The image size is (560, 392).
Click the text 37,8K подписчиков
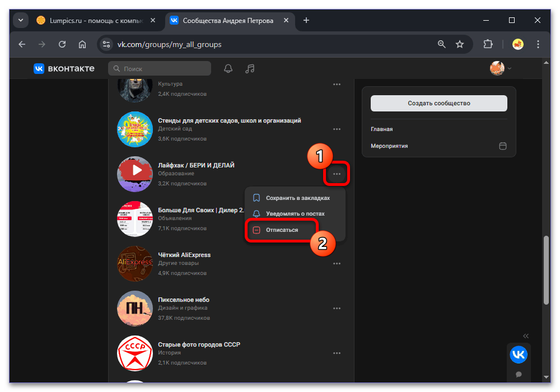(x=184, y=318)
